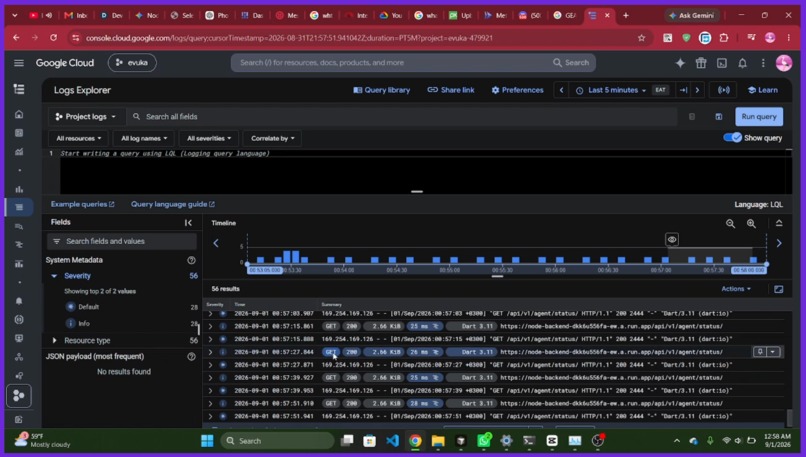Open the three-dot settings menu in header

763,63
